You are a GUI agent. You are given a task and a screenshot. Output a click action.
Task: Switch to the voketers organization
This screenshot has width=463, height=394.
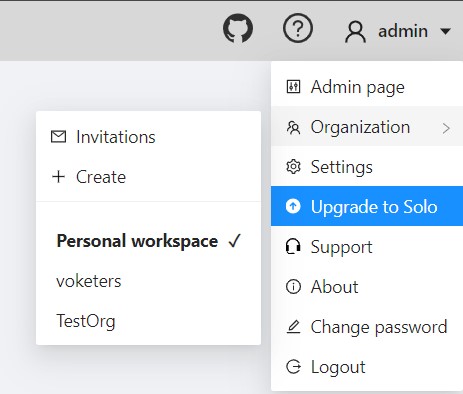click(148, 281)
